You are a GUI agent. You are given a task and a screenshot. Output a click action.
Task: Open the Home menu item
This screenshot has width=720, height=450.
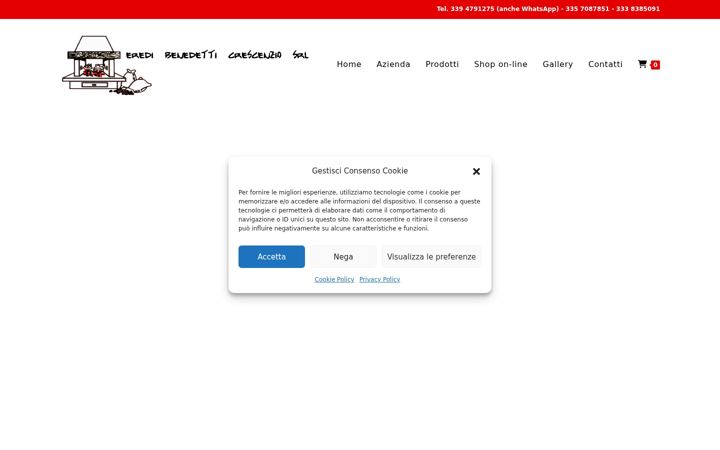point(349,64)
